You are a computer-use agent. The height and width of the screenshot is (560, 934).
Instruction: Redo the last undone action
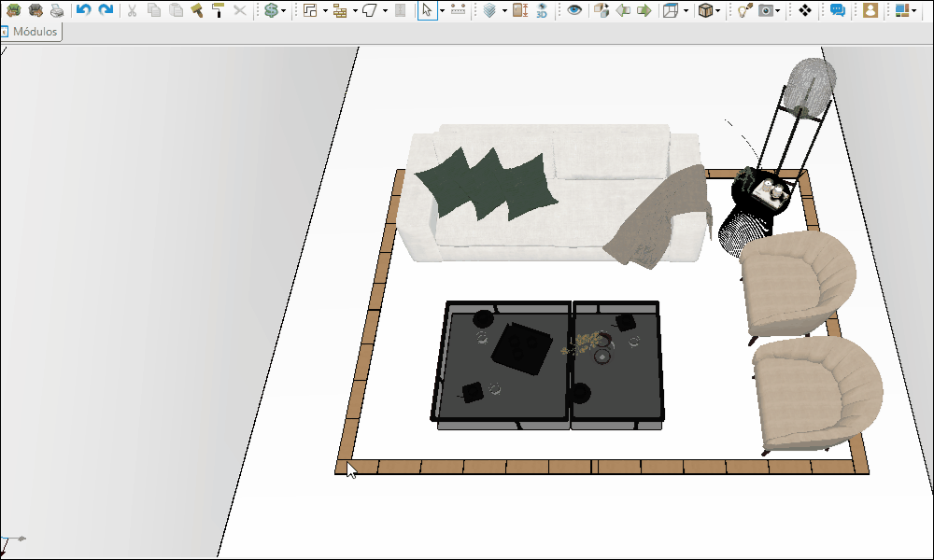pos(106,10)
